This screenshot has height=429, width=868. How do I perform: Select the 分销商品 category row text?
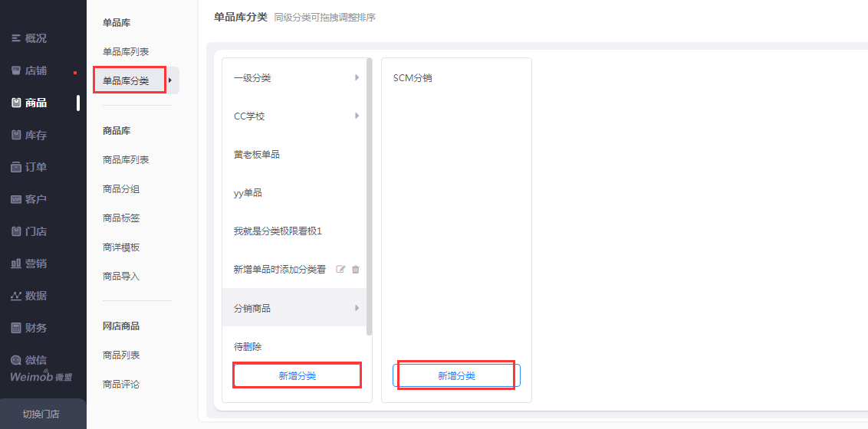pos(252,309)
